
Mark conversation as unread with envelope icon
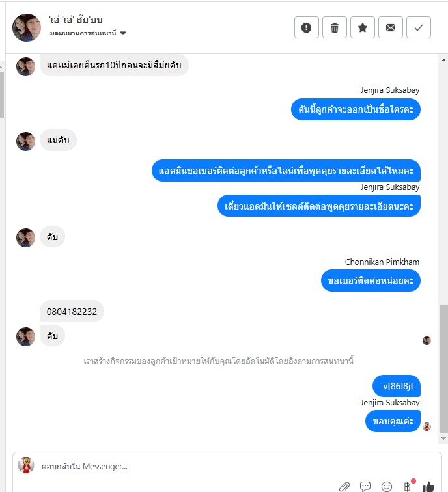point(390,27)
